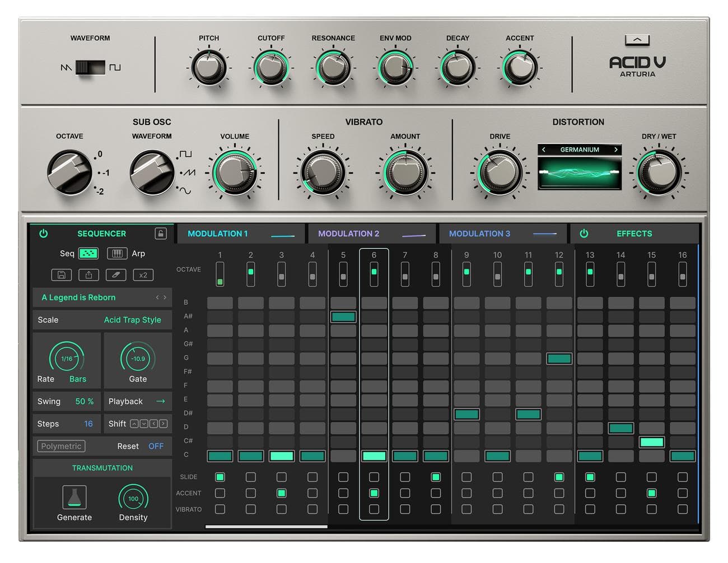The width and height of the screenshot is (728, 563).
Task: Enable Slide on step 1
Action: pos(220,477)
